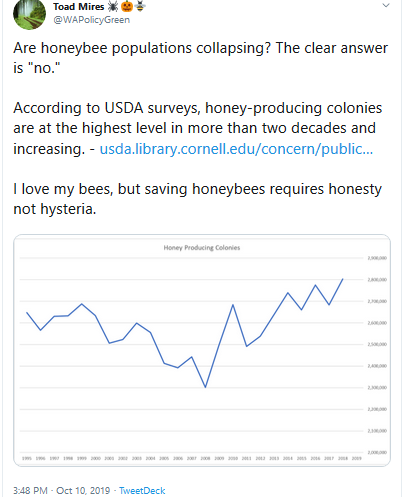Click the Toad Mires profile avatar

click(29, 14)
